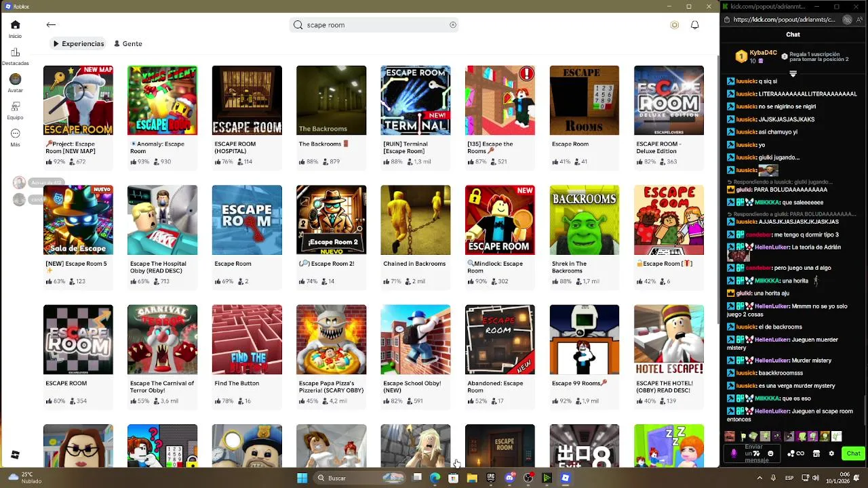
Task: Open Kick chat shop icon
Action: 816,453
